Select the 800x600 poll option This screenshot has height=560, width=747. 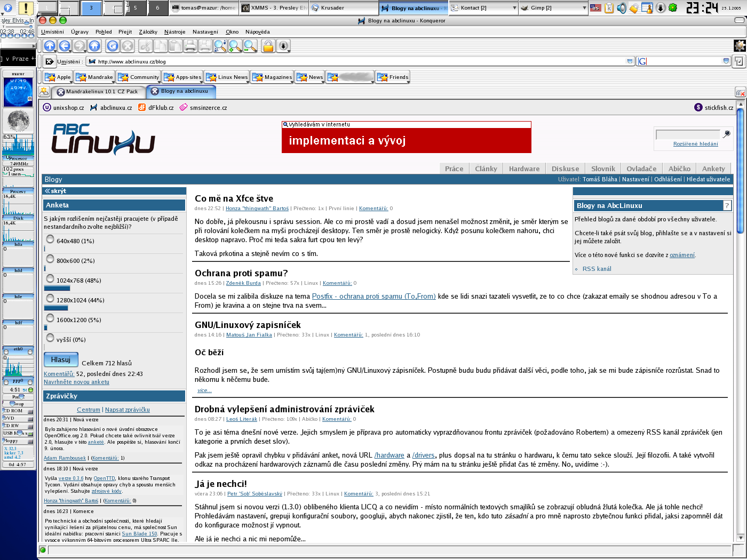click(x=50, y=259)
